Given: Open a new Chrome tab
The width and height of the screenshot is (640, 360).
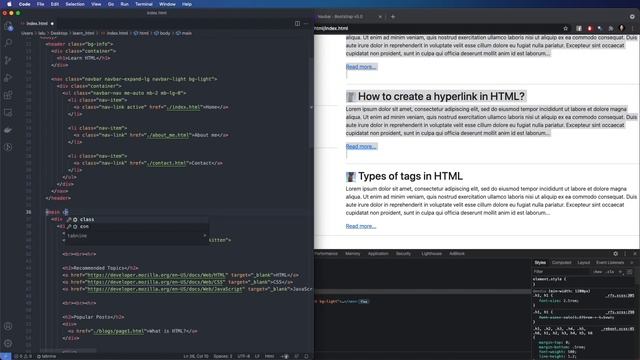Looking at the screenshot, I should pos(393,17).
